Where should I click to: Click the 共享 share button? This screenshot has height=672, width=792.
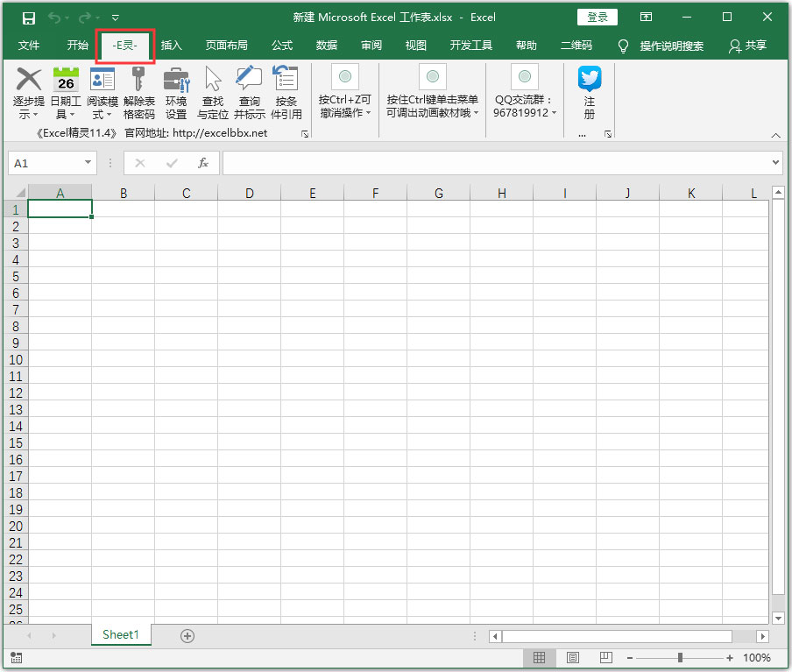(x=747, y=46)
